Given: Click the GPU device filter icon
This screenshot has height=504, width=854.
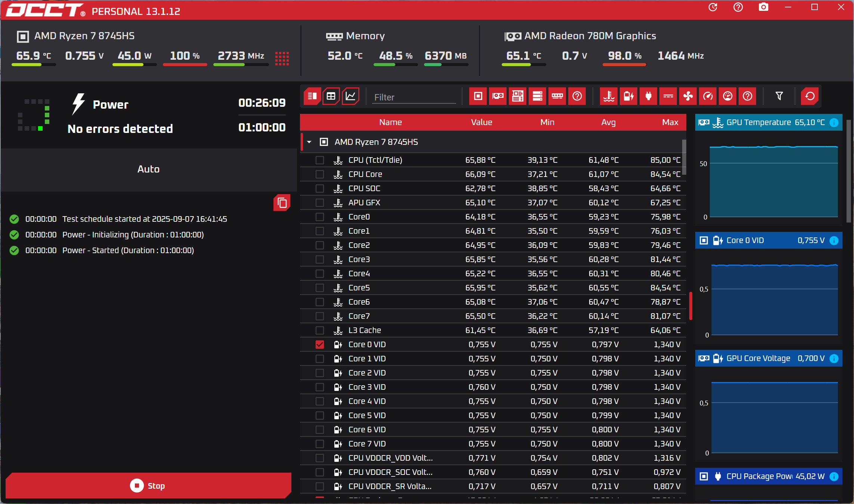Looking at the screenshot, I should (498, 96).
